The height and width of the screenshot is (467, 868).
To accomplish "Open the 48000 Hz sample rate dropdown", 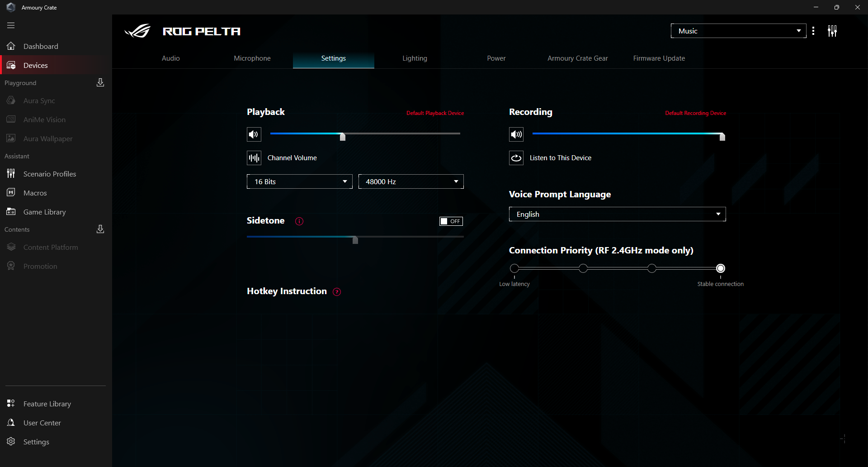I will 411,181.
